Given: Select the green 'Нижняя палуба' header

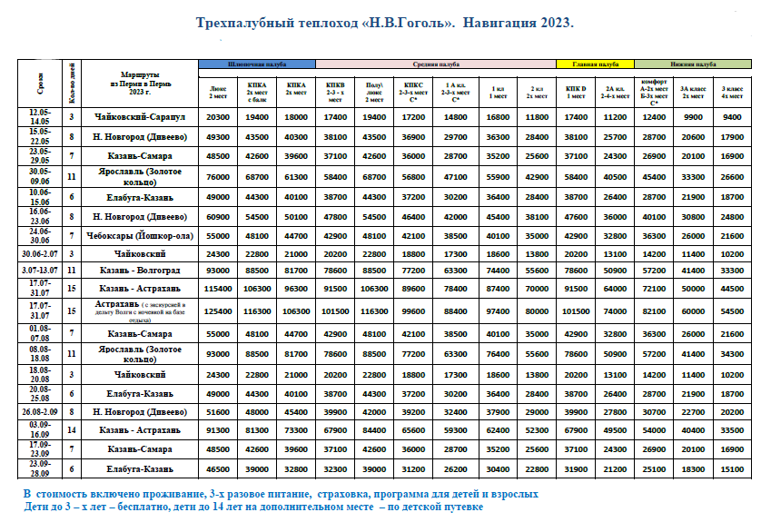Looking at the screenshot, I should [693, 64].
